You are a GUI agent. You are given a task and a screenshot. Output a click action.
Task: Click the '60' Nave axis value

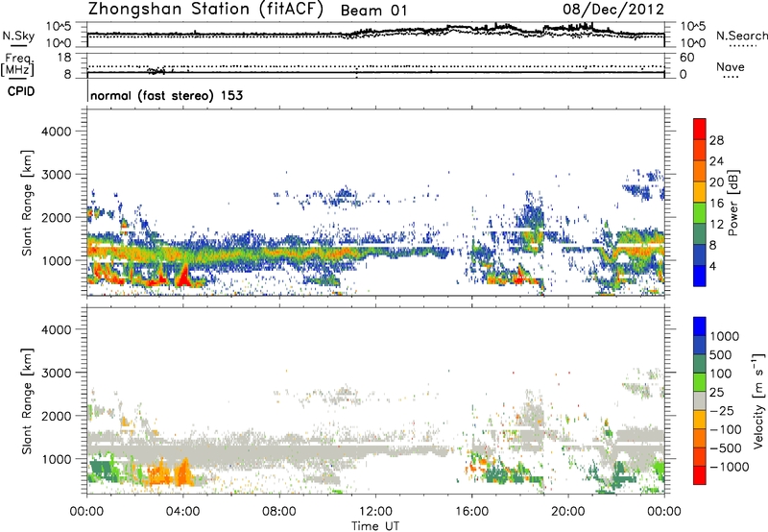[686, 58]
